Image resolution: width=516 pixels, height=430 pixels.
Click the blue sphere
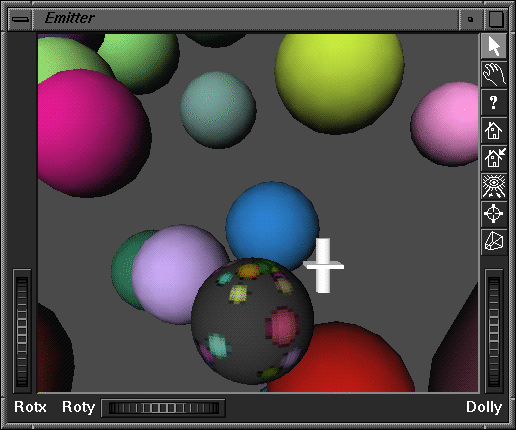coord(272,224)
